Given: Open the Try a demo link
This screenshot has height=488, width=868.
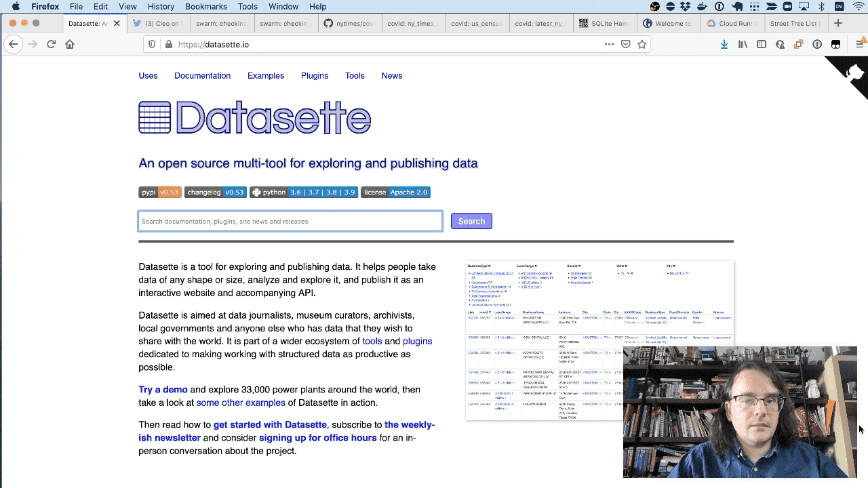Looking at the screenshot, I should click(163, 389).
